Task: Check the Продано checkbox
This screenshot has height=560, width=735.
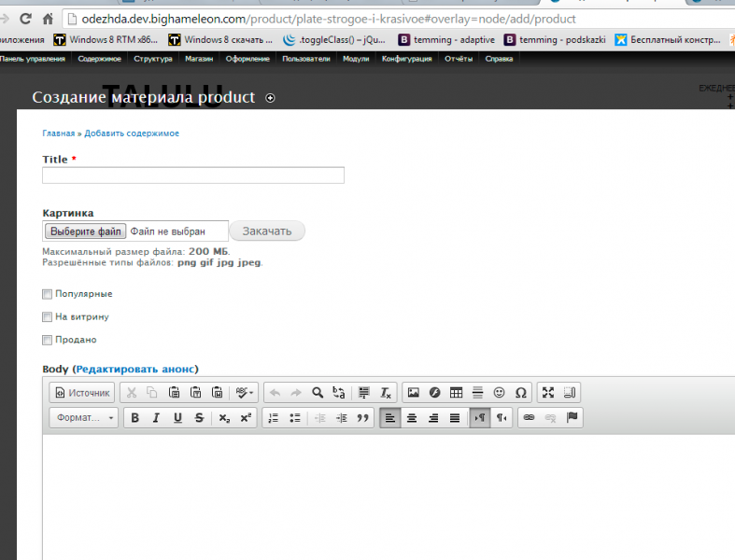Action: coord(47,341)
